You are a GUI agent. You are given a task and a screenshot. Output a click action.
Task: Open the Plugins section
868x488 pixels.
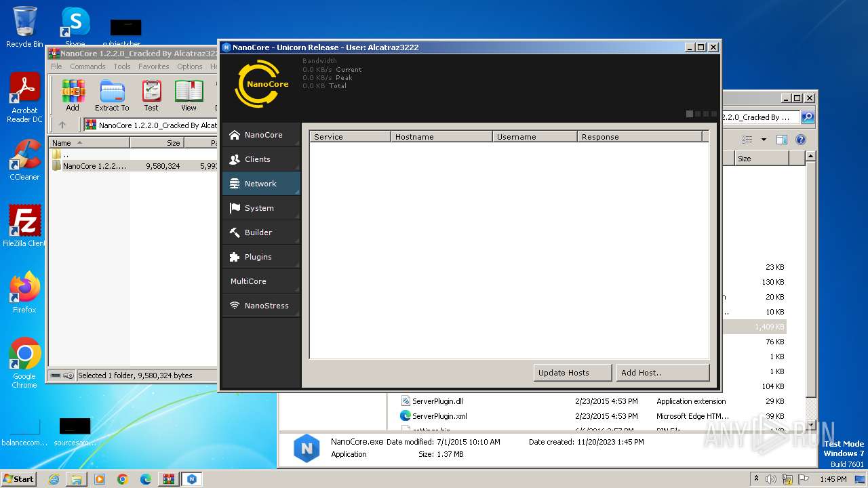pyautogui.click(x=261, y=257)
